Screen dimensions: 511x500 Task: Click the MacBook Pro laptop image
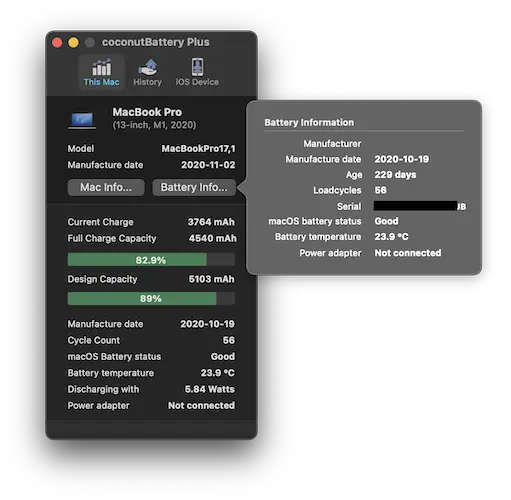(82, 120)
